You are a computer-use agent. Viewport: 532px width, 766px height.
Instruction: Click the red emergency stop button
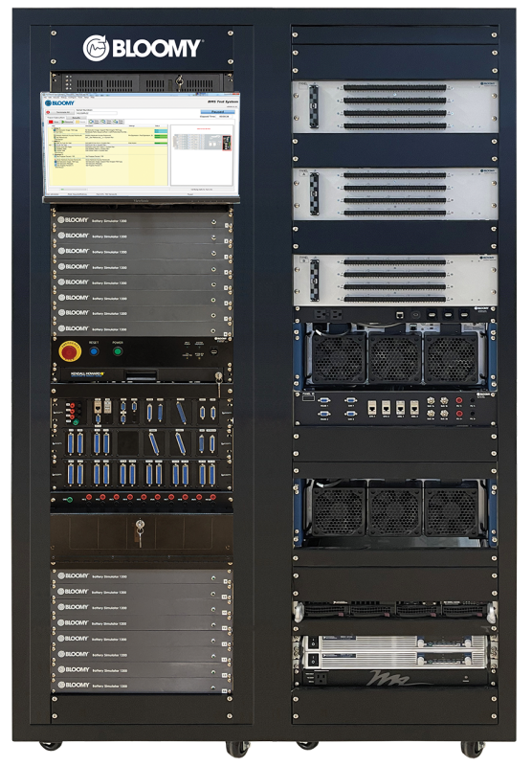point(70,351)
